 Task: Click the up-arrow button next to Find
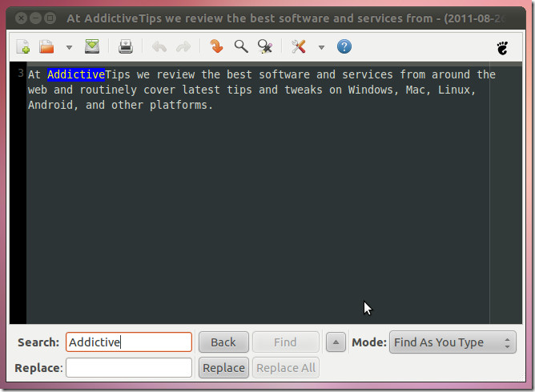[x=336, y=342]
